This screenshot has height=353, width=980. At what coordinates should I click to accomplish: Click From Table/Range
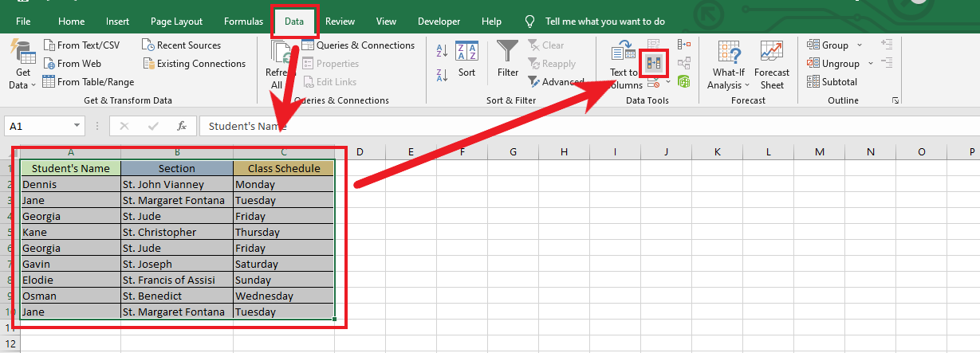pos(89,82)
